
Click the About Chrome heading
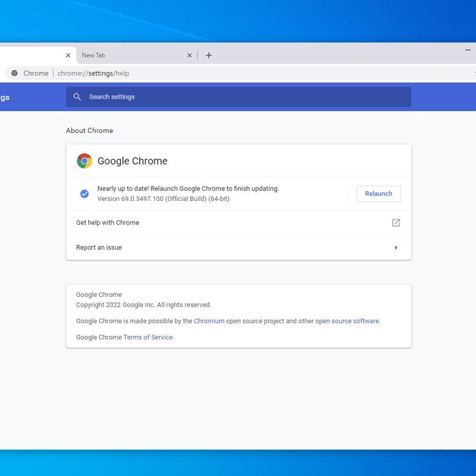click(x=89, y=130)
